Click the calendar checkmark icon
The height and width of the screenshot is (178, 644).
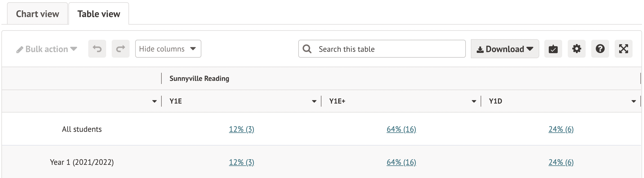[x=553, y=49]
